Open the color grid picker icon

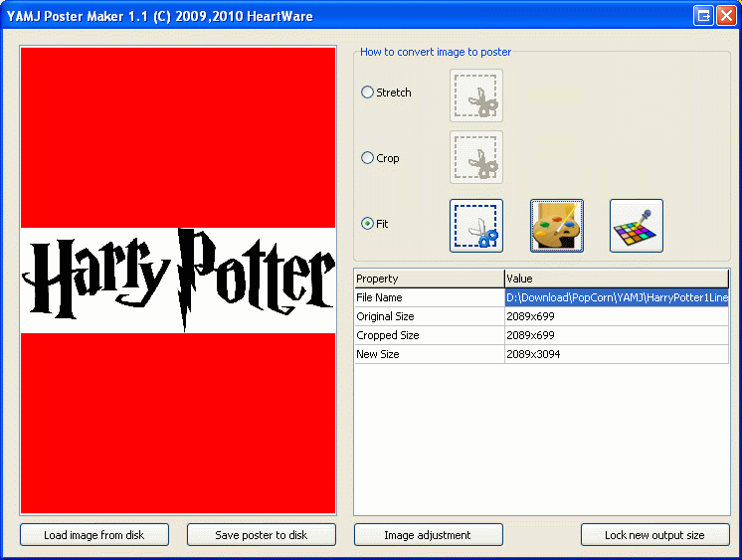(637, 226)
